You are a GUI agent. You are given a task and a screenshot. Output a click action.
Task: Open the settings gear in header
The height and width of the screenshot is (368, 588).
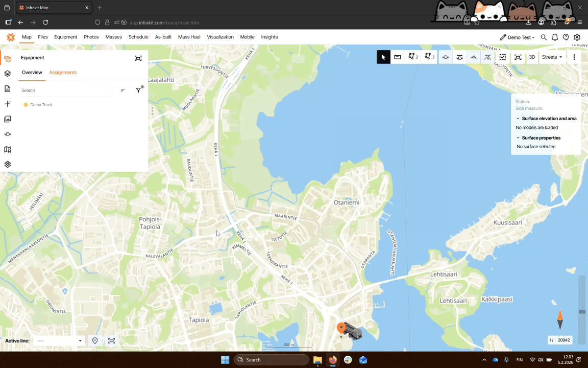577,37
